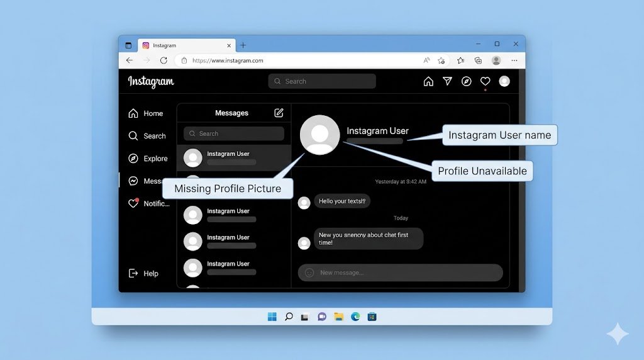644x360 pixels.
Task: Open Home from top navigation icon
Action: click(428, 81)
